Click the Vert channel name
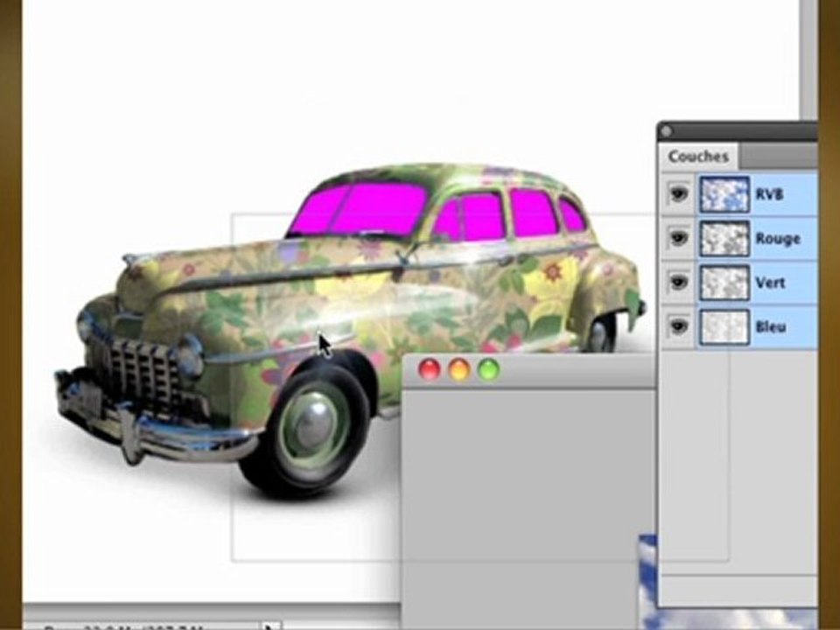Viewport: 840px width, 630px height. [x=770, y=283]
